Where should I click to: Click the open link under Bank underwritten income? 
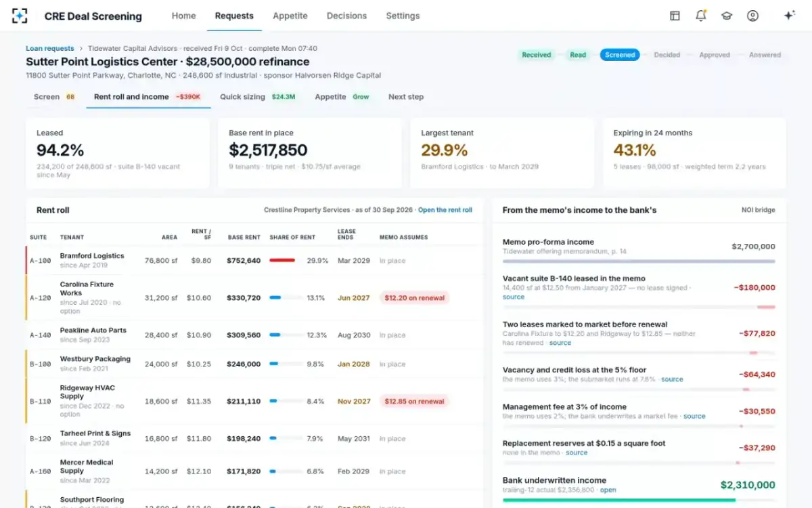click(608, 490)
